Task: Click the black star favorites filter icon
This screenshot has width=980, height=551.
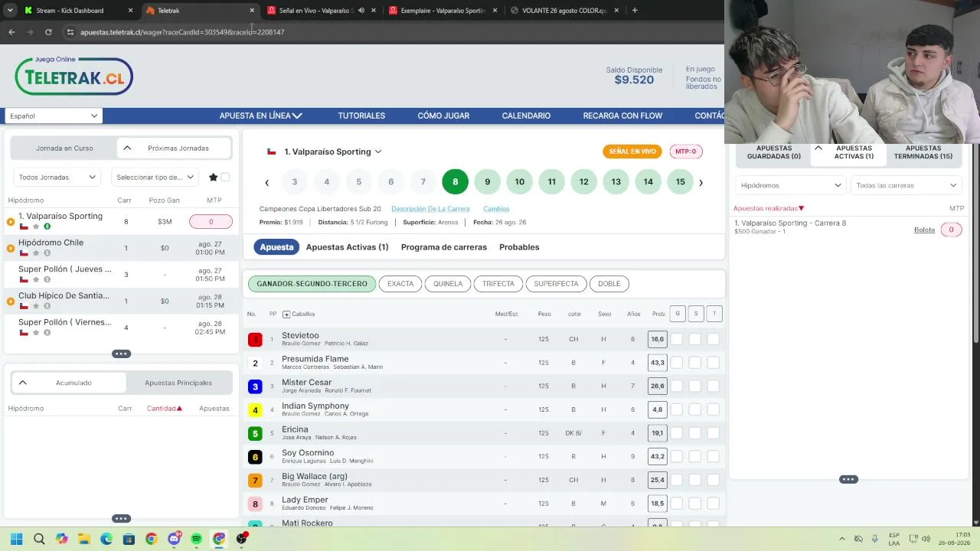Action: coord(214,178)
